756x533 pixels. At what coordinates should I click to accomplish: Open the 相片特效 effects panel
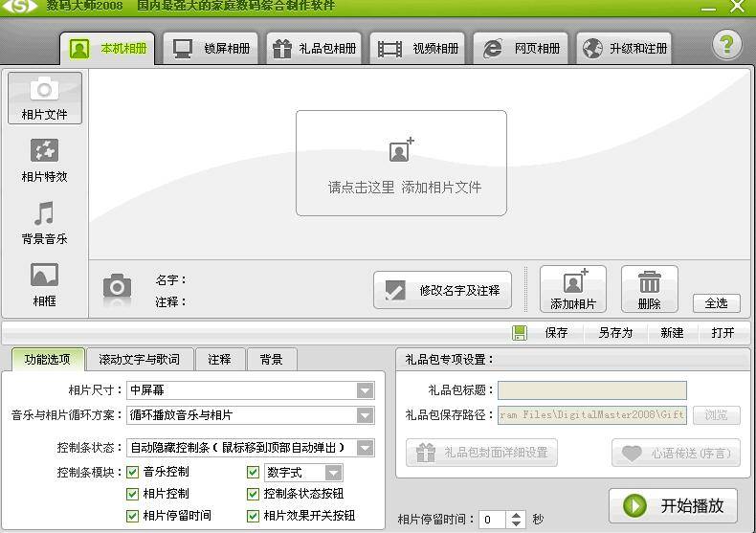[44, 161]
